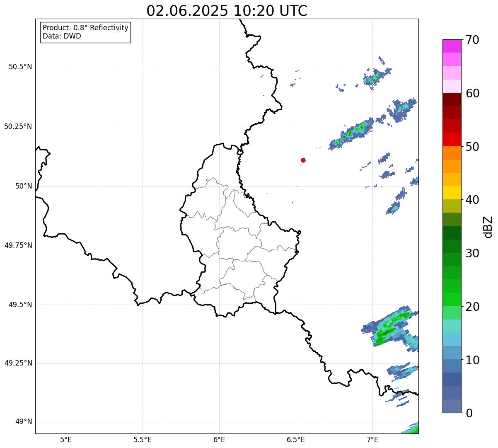Click the colorbar tick label 0
This screenshot has width=498, height=448.
(469, 413)
